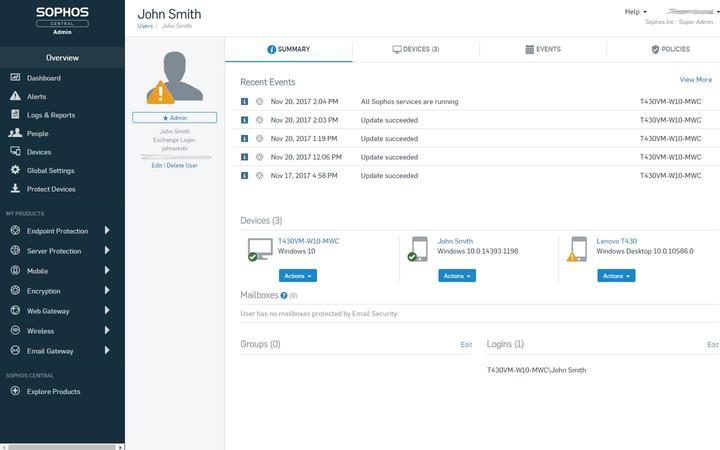Screen dimensions: 720x450
Task: Click the Web Gateway globe icon
Action: pos(15,310)
